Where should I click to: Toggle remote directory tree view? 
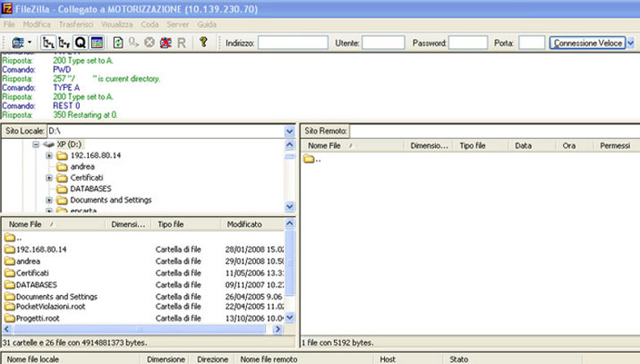[64, 43]
